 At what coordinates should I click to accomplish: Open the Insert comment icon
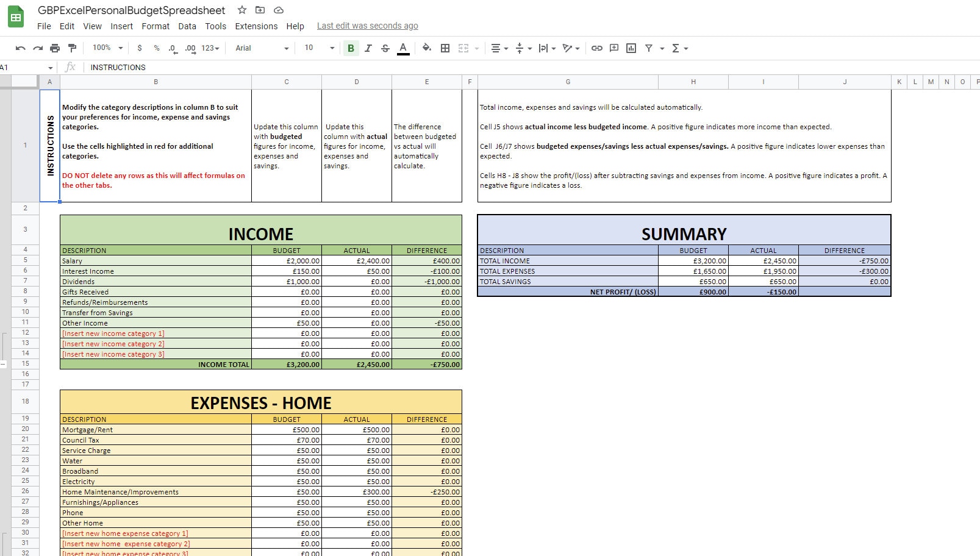click(613, 48)
